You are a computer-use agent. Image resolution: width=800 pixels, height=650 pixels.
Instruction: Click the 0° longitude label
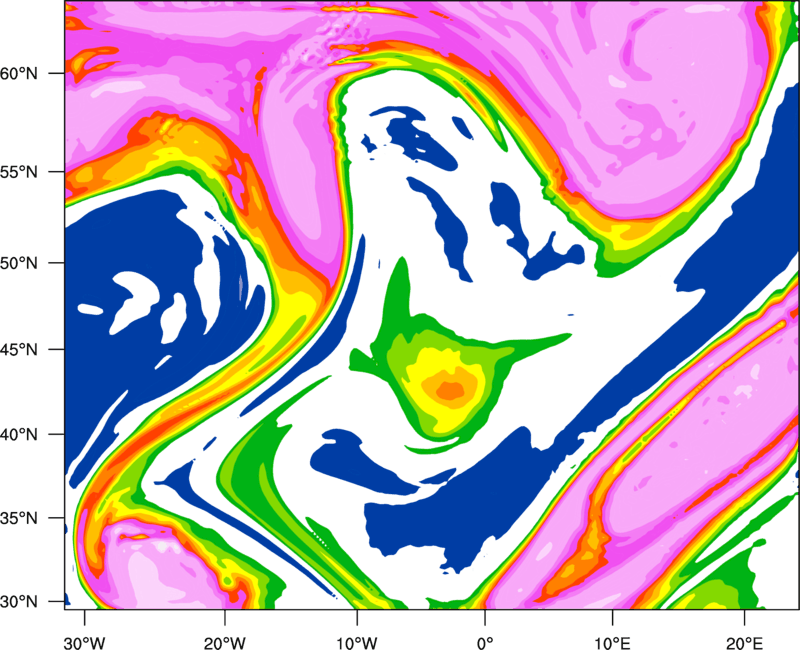[485, 643]
